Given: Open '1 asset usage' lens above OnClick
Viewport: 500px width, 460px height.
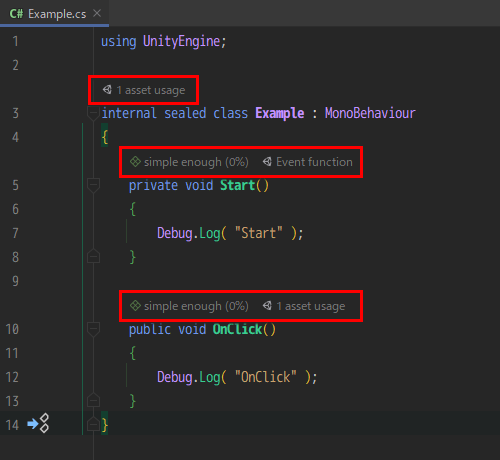Looking at the screenshot, I should tap(311, 306).
